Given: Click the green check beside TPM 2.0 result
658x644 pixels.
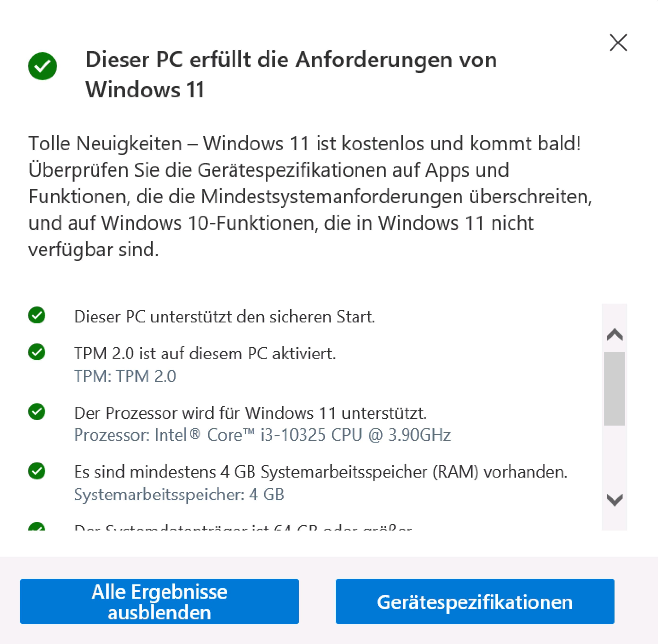Looking at the screenshot, I should tap(37, 352).
